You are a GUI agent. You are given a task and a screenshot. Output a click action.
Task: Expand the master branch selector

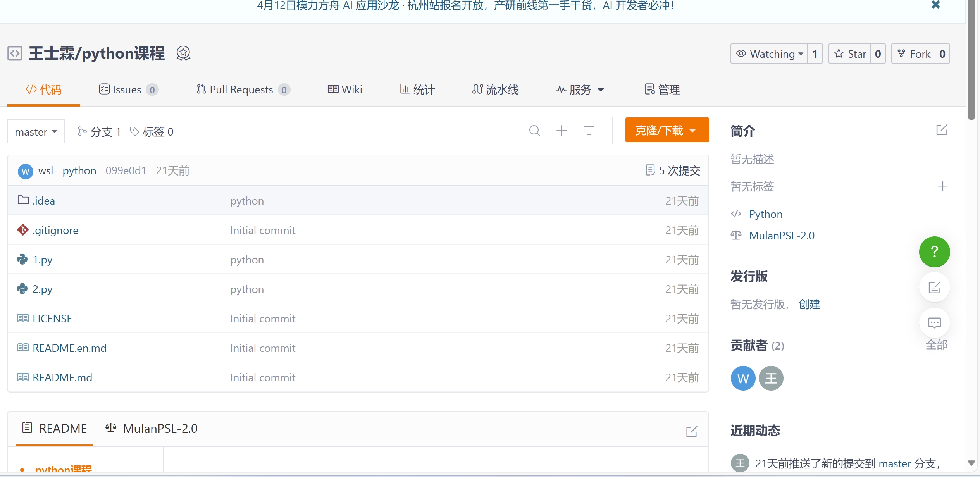(x=36, y=132)
